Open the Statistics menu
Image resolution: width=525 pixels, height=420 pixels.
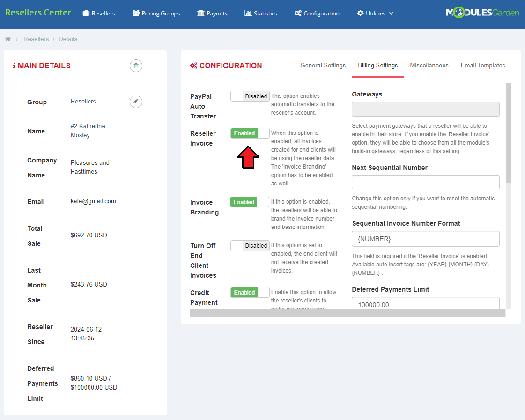[261, 14]
